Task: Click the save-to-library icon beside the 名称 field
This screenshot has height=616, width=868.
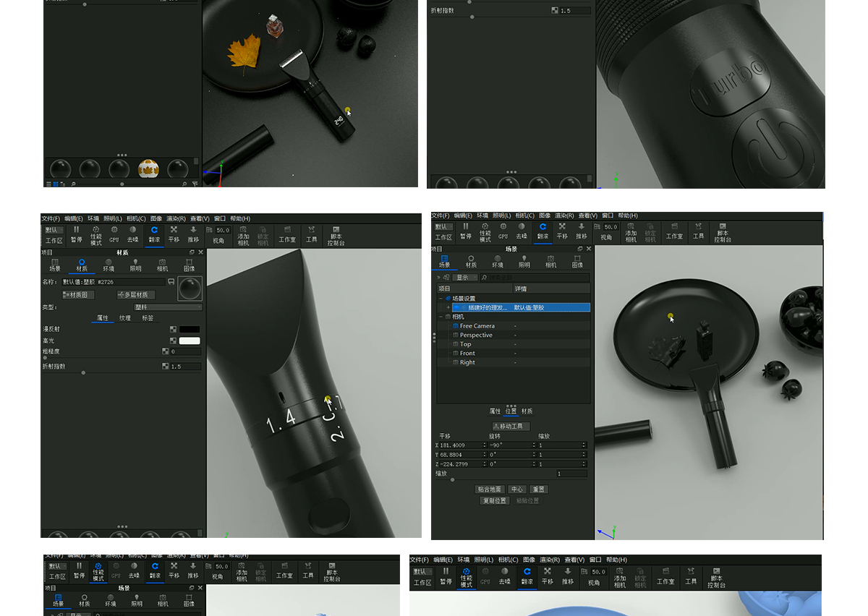Action: (x=171, y=281)
